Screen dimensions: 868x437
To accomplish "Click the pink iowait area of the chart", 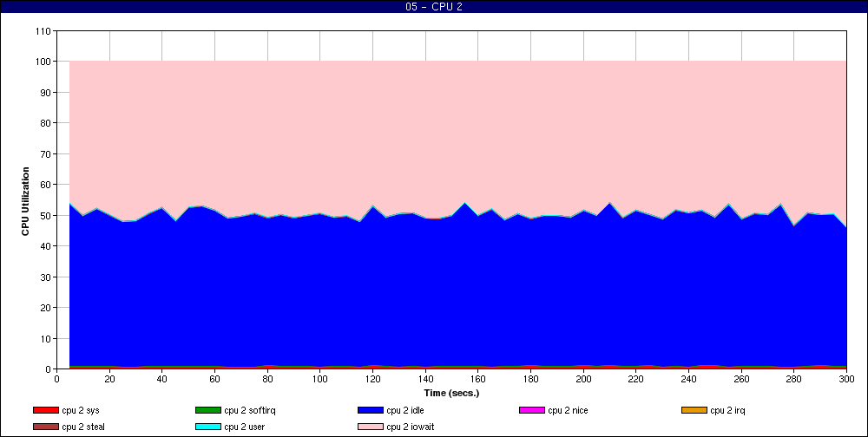I will (x=457, y=133).
